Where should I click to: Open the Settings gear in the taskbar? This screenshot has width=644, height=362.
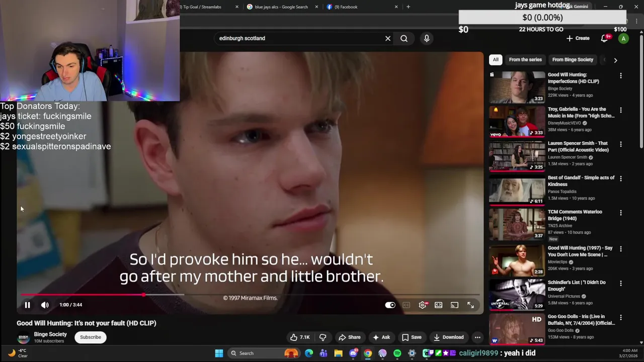tap(412, 353)
